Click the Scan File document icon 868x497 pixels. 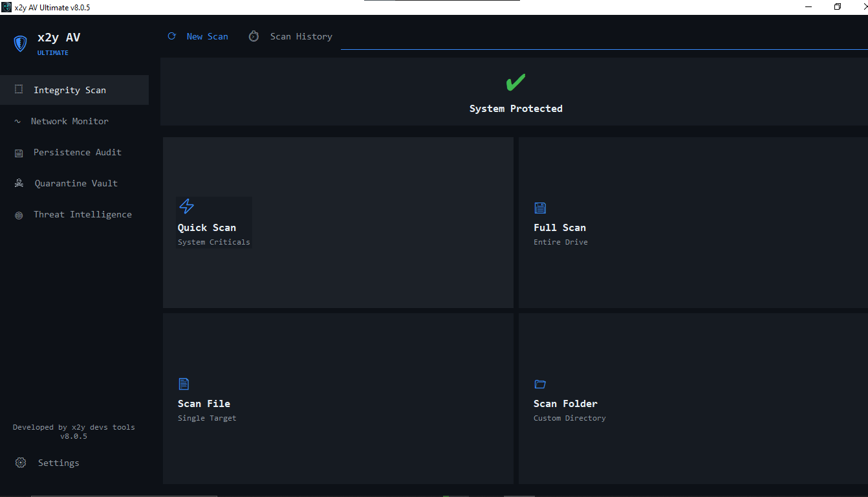click(184, 384)
